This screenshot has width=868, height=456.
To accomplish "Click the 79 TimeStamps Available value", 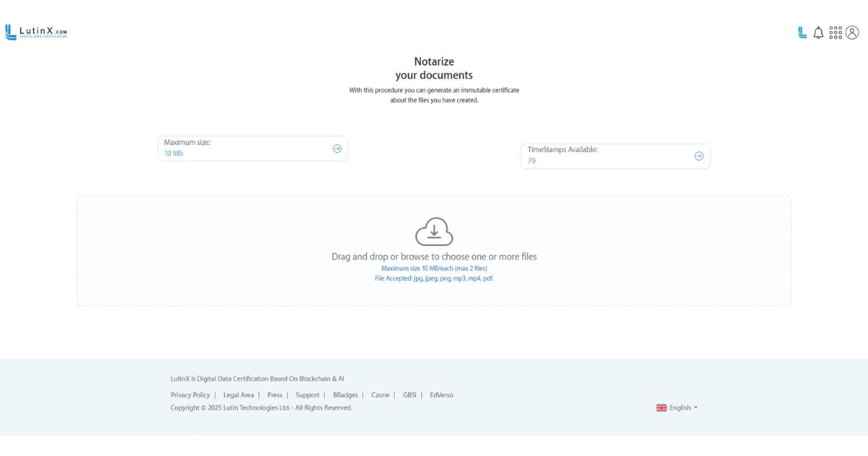I will pos(532,161).
